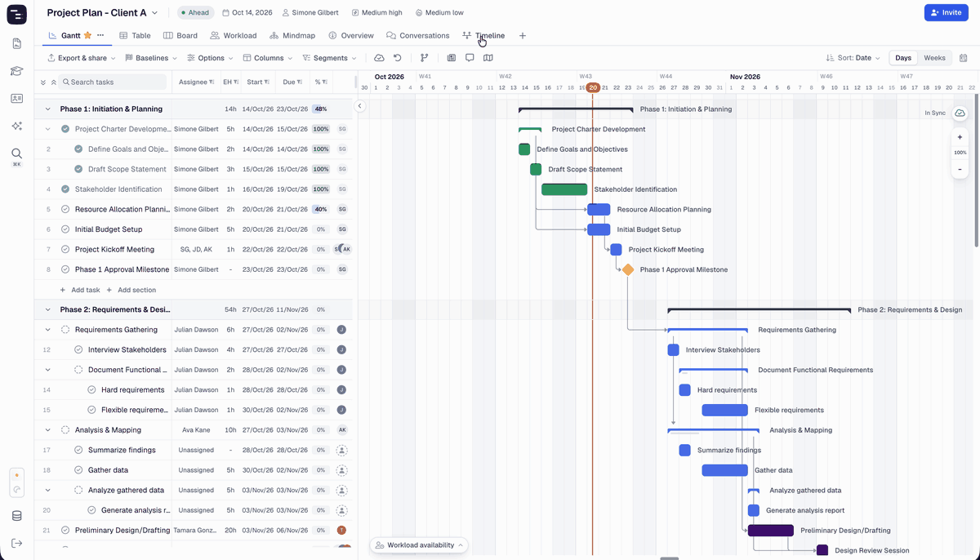The width and height of the screenshot is (980, 560).
Task: Click the Search tasks input field
Action: (113, 82)
